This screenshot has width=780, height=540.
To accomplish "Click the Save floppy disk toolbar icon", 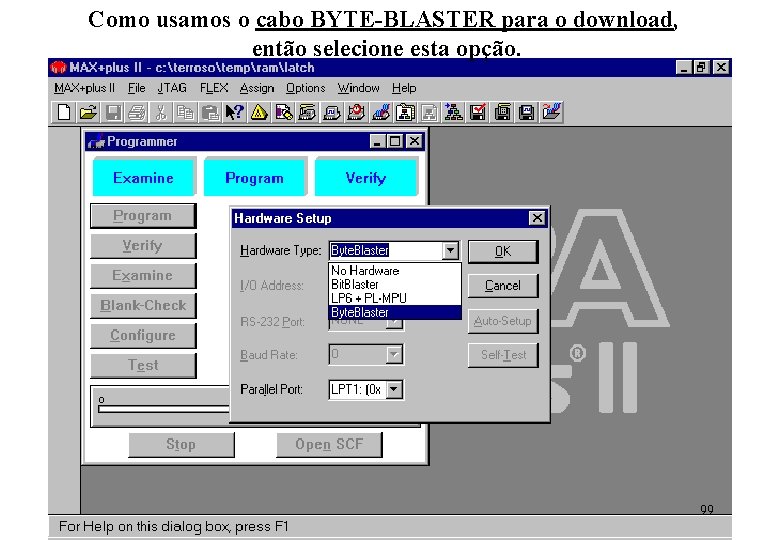I will [112, 112].
